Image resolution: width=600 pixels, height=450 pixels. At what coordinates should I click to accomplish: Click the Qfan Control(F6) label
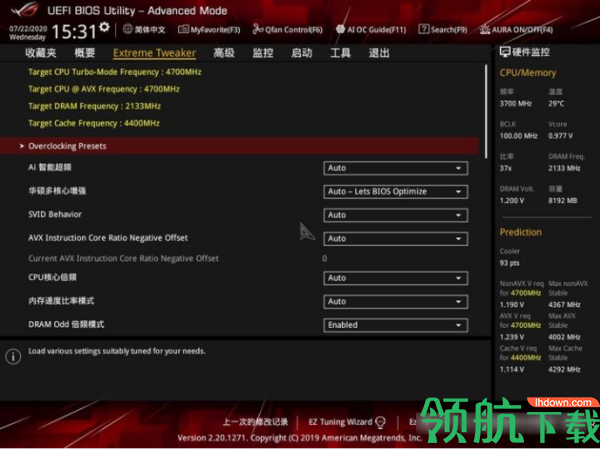click(x=294, y=29)
